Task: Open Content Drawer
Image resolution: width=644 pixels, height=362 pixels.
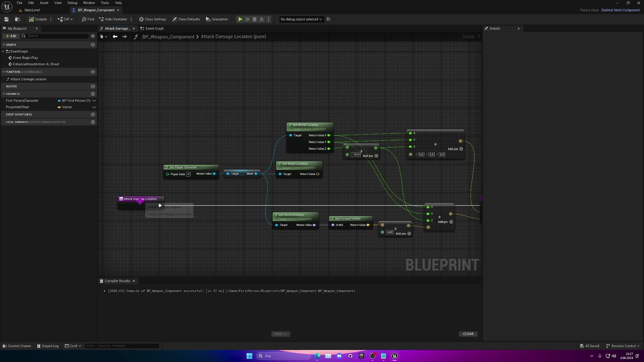Action: click(x=17, y=346)
